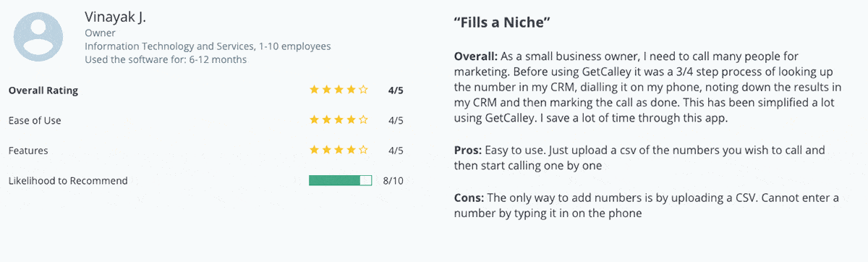This screenshot has height=262, width=868.
Task: Click the empty fifth star in Features row
Action: (x=363, y=151)
